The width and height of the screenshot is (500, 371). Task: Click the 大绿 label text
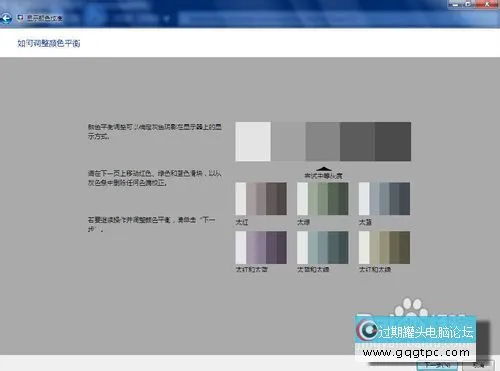(303, 222)
